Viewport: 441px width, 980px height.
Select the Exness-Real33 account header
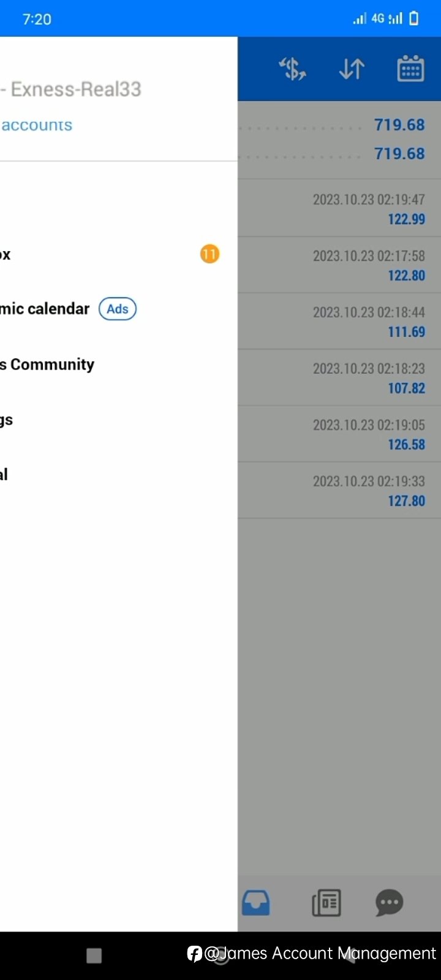[x=71, y=89]
